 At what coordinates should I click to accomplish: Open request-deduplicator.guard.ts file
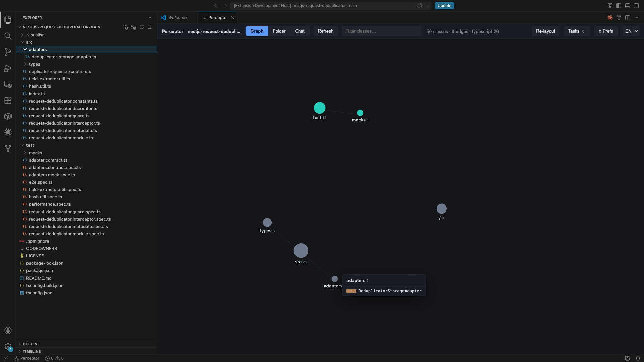(87, 116)
